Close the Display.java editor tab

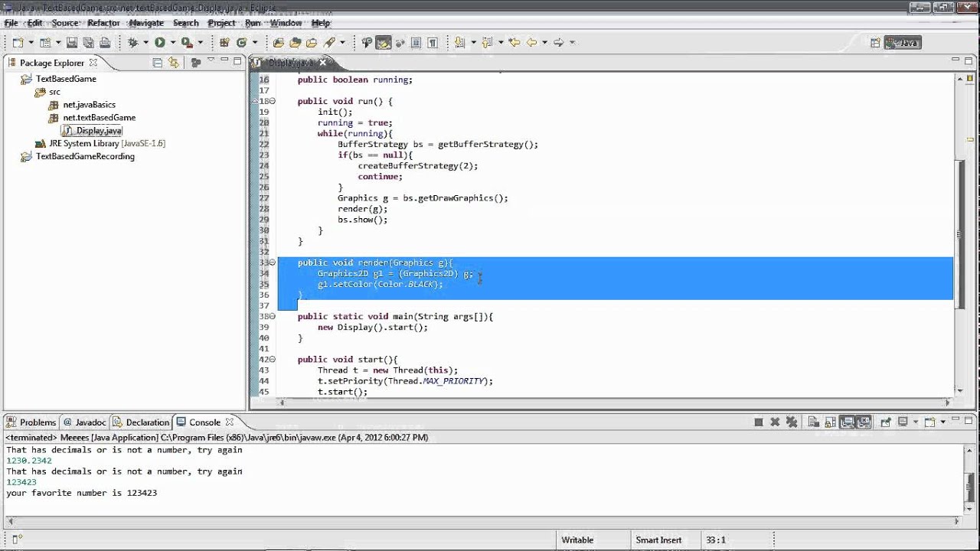pyautogui.click(x=323, y=63)
